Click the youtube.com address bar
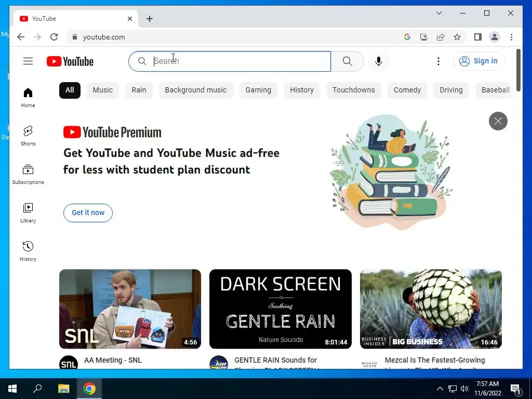This screenshot has width=532, height=399. pos(234,37)
